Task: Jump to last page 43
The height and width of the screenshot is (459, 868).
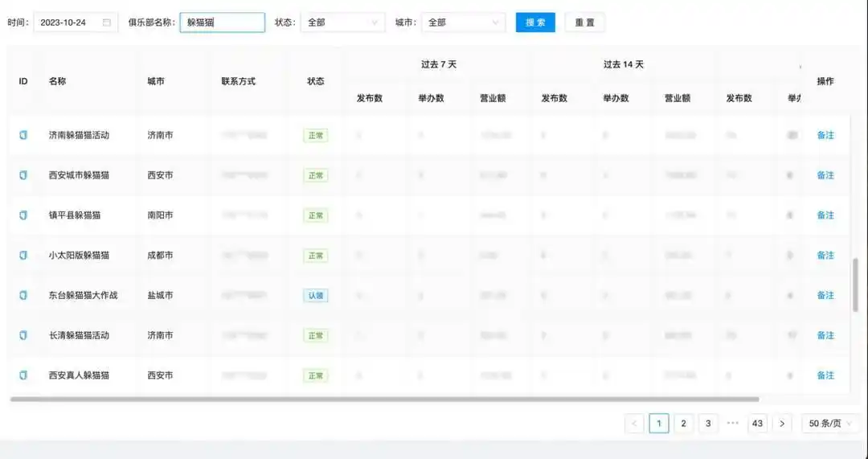Action: [757, 424]
